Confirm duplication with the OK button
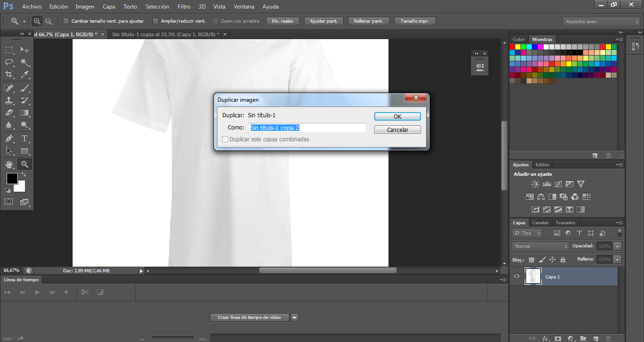 (397, 116)
